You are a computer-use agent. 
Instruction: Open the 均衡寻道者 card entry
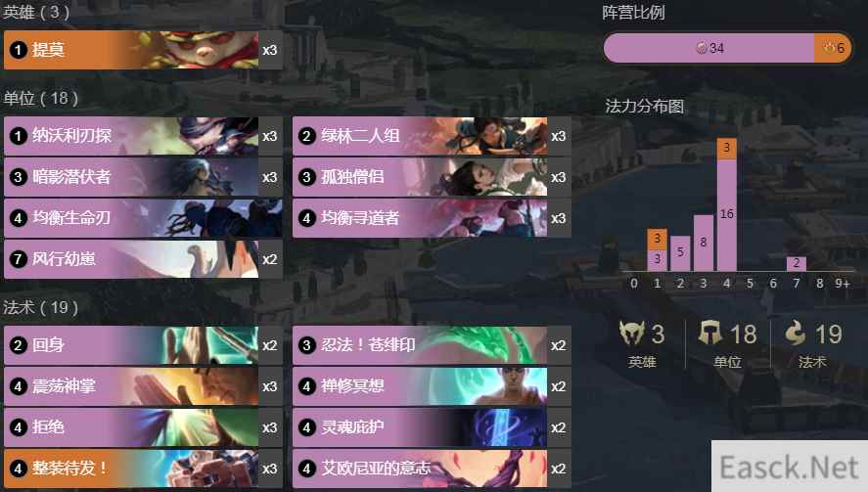coord(432,218)
